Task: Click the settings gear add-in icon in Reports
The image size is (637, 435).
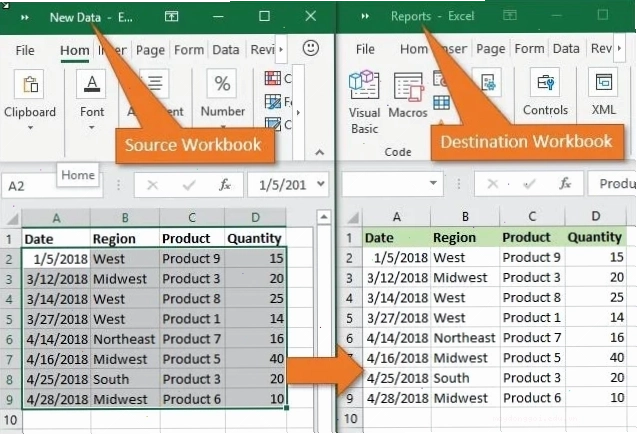Action: pyautogui.click(x=488, y=82)
